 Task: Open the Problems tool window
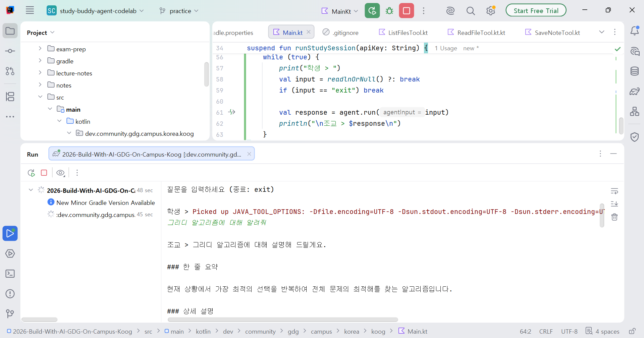10,294
